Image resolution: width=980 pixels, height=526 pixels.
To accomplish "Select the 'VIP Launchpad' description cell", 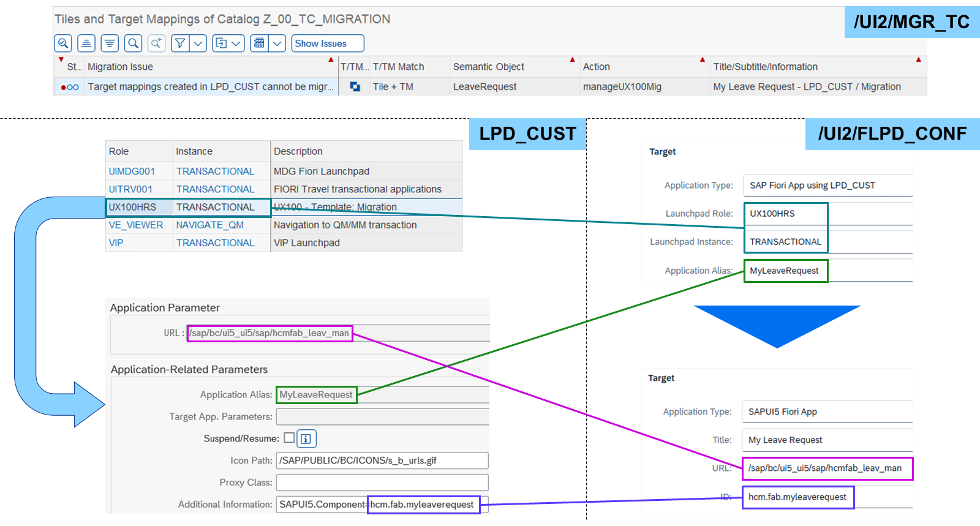I will click(x=366, y=242).
